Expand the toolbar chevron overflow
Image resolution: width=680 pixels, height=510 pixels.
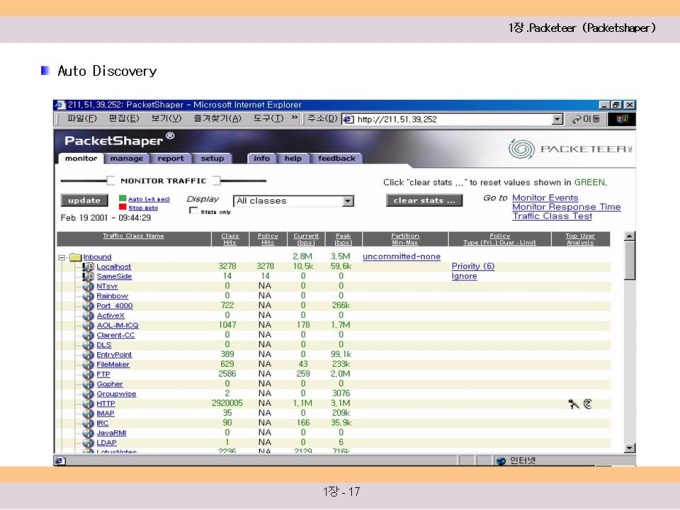294,118
